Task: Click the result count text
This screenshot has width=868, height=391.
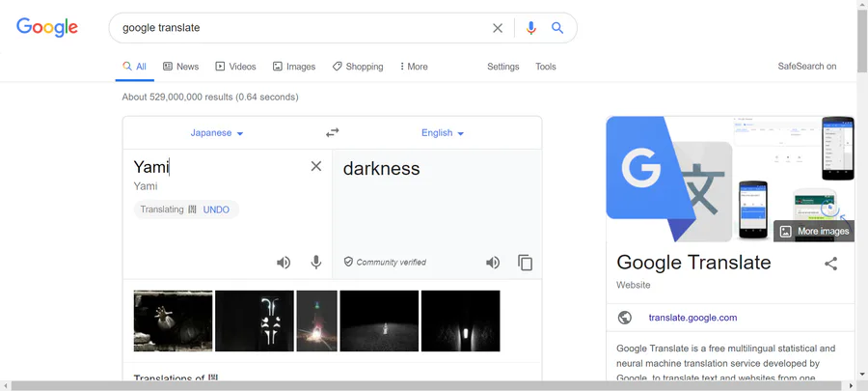Action: pos(210,97)
